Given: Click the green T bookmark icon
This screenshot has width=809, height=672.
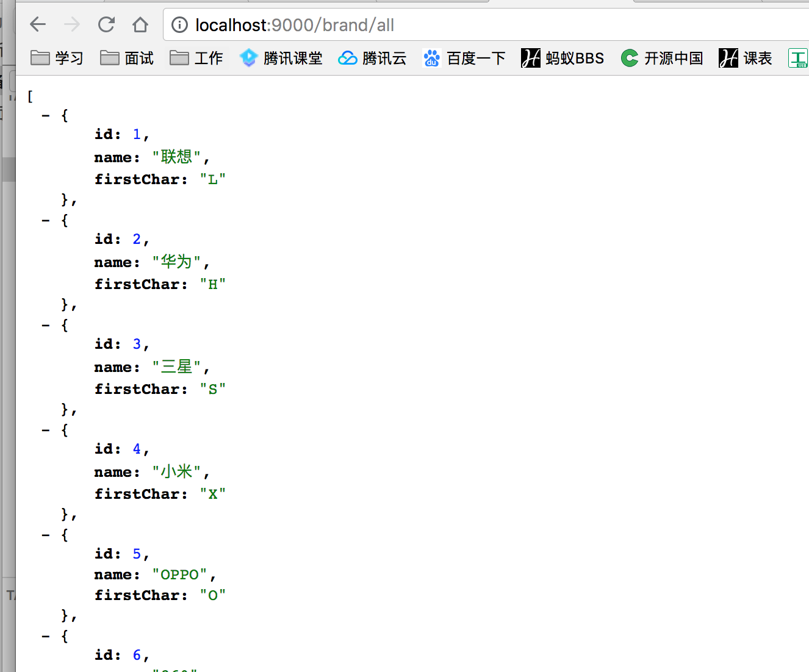Looking at the screenshot, I should (x=798, y=58).
